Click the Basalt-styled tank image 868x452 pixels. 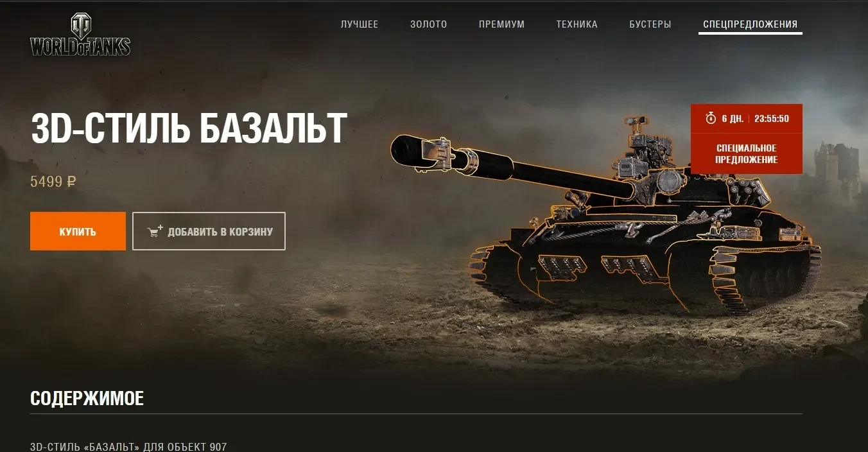pos(607,214)
